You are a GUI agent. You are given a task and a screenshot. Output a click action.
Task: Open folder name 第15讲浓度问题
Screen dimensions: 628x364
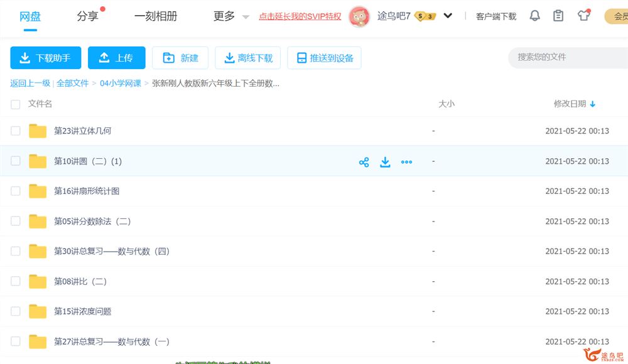[82, 311]
